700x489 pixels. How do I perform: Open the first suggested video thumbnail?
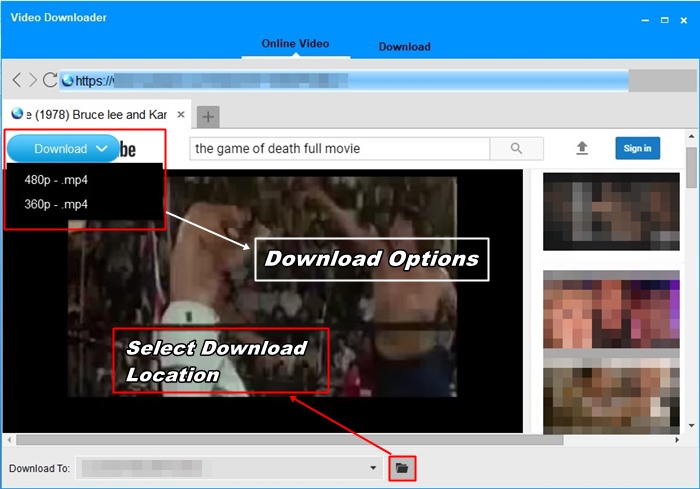click(611, 212)
